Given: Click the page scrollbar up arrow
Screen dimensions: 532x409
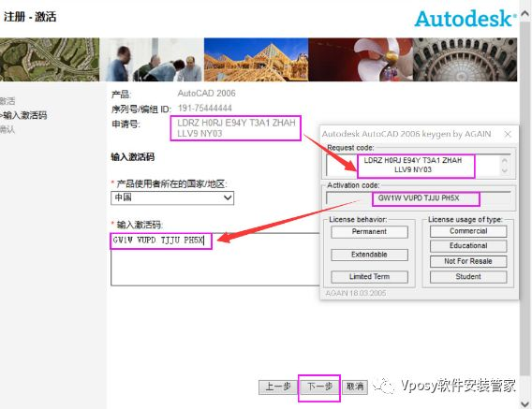Looking at the screenshot, I should point(525,13).
